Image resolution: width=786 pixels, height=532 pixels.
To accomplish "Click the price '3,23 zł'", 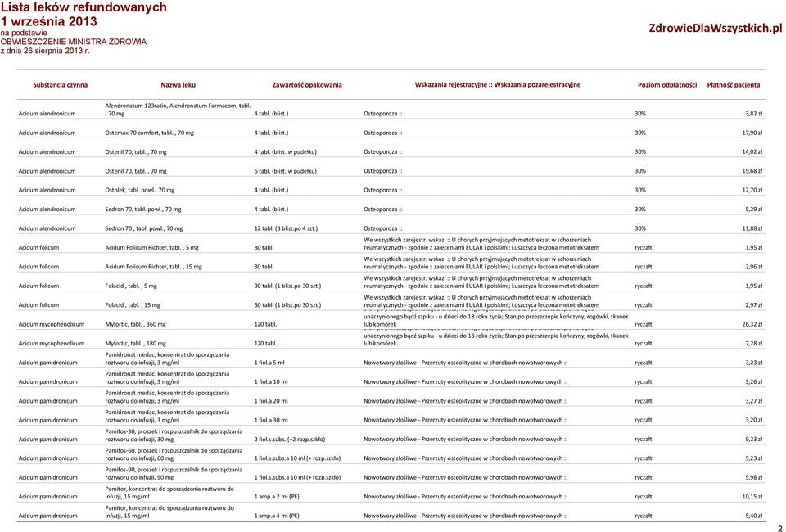I will click(x=753, y=363).
